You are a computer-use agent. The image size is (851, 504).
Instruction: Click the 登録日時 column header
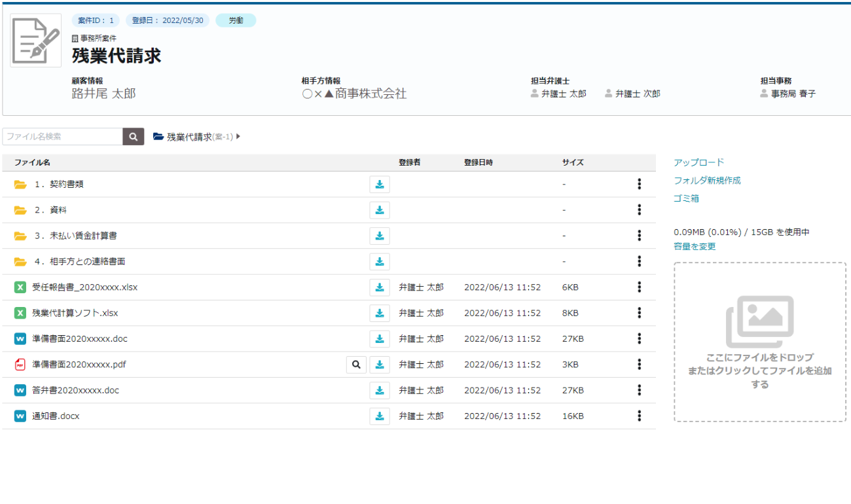(479, 162)
